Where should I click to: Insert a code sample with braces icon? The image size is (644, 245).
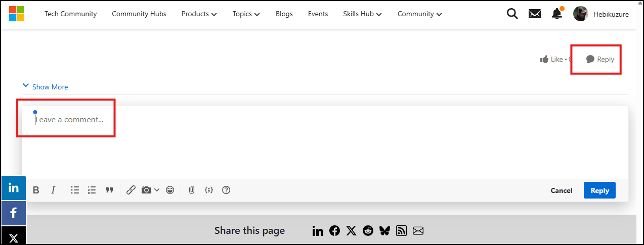click(x=209, y=190)
